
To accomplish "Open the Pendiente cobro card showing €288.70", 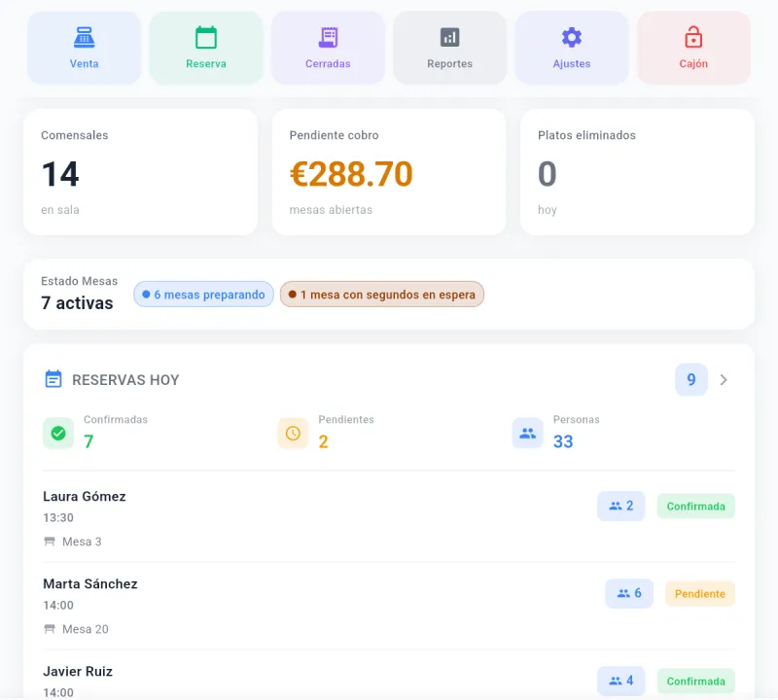I will (x=389, y=172).
